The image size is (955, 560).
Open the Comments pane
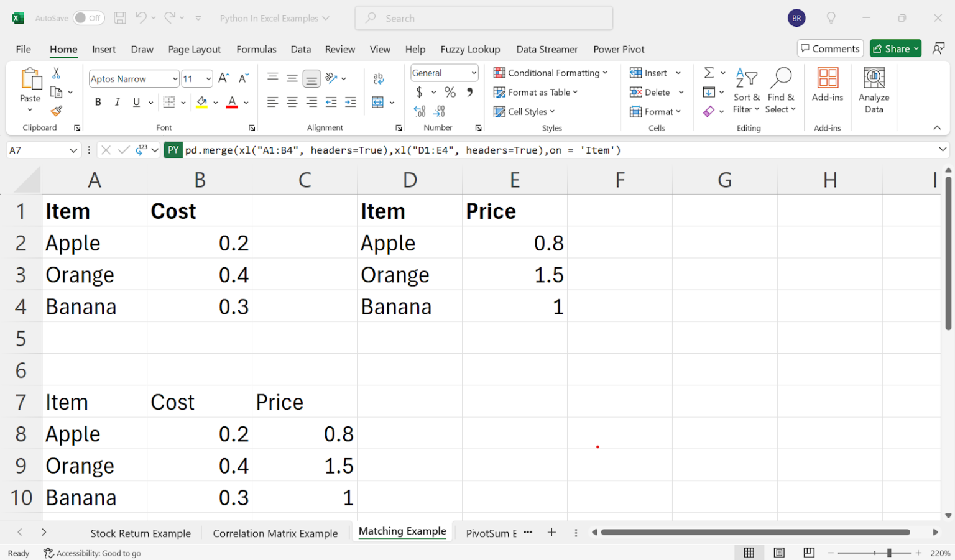click(x=830, y=48)
